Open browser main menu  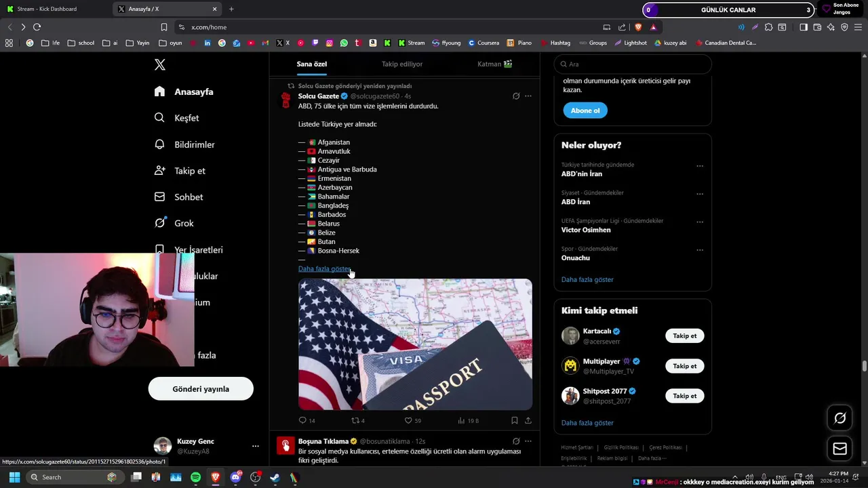point(858,27)
